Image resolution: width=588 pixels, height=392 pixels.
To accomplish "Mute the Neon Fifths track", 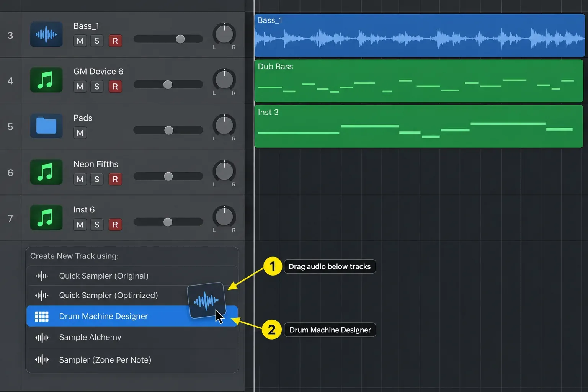I will tap(80, 179).
